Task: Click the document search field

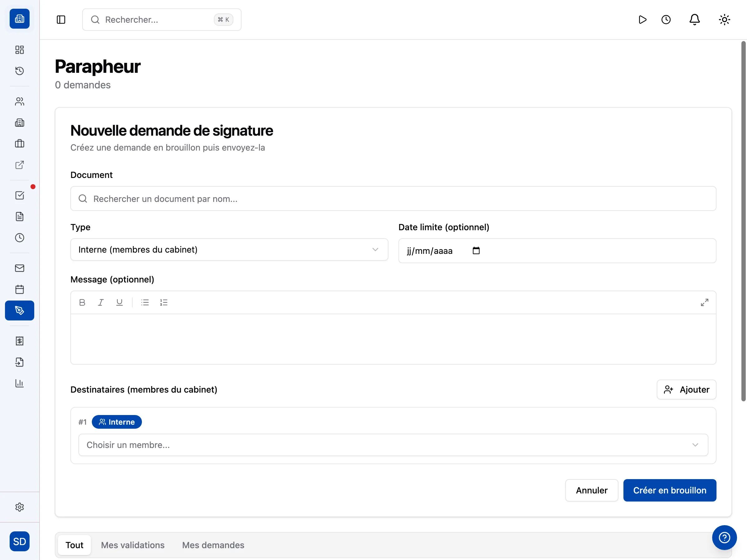Action: click(x=393, y=199)
